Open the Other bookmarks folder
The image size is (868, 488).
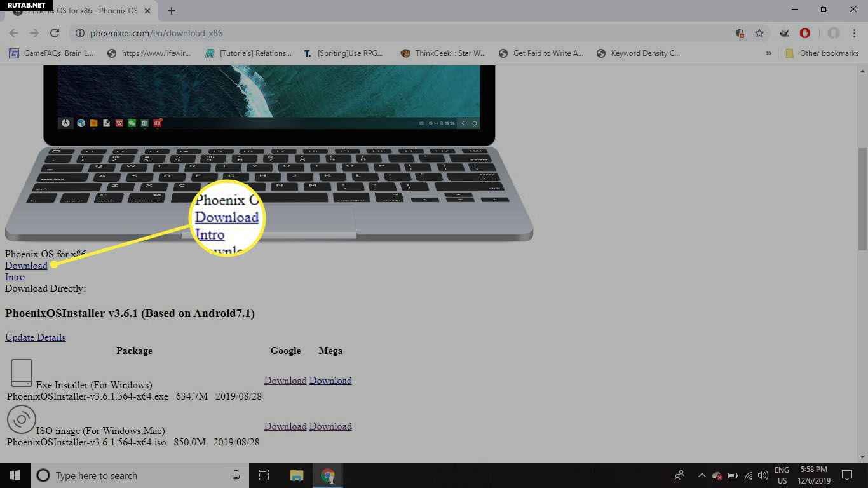822,53
